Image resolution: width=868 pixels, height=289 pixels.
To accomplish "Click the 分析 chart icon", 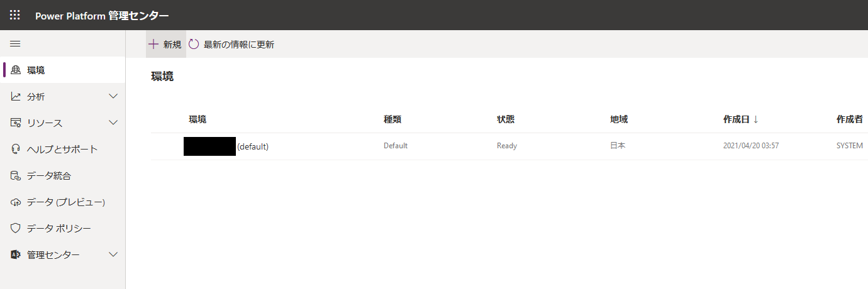I will [x=16, y=97].
